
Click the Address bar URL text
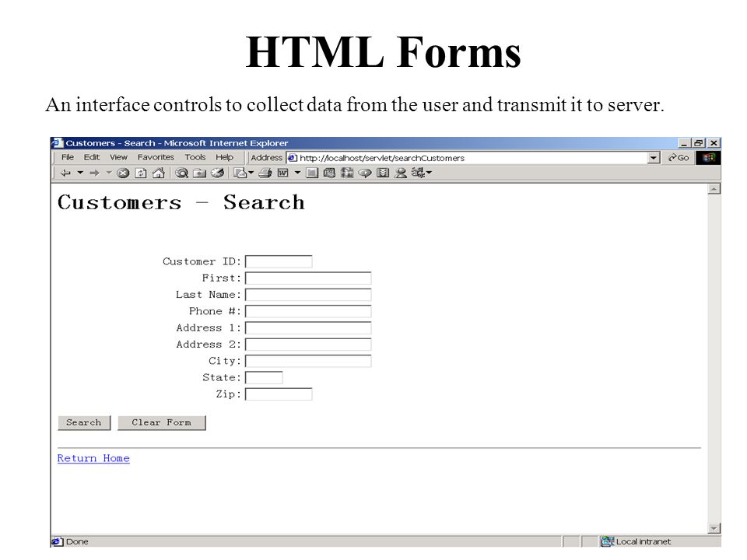(x=381, y=158)
